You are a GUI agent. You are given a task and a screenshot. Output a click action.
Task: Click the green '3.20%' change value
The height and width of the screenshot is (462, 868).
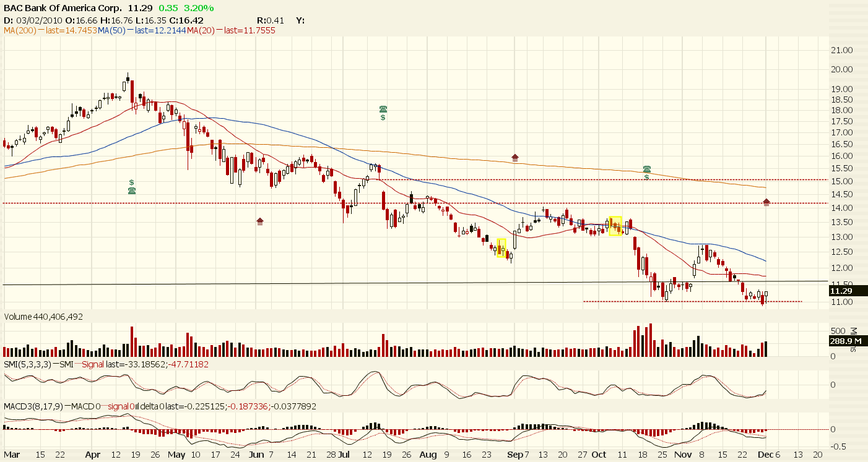200,8
